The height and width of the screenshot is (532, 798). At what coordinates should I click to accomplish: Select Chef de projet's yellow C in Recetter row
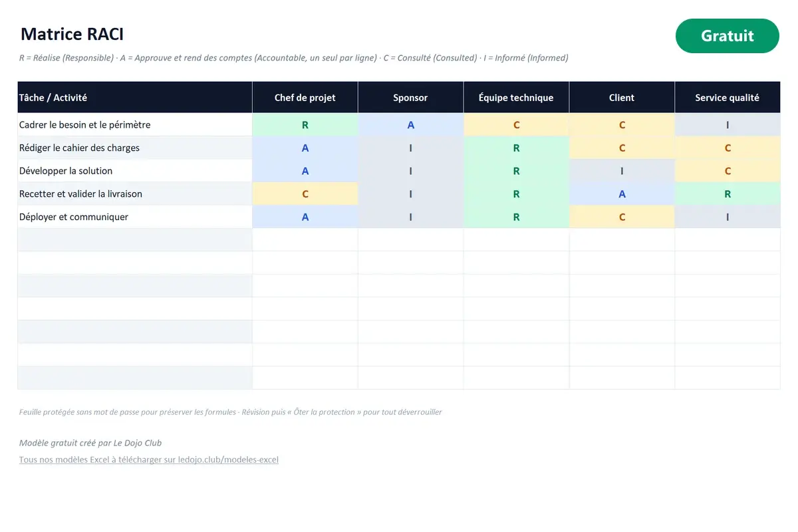[305, 194]
